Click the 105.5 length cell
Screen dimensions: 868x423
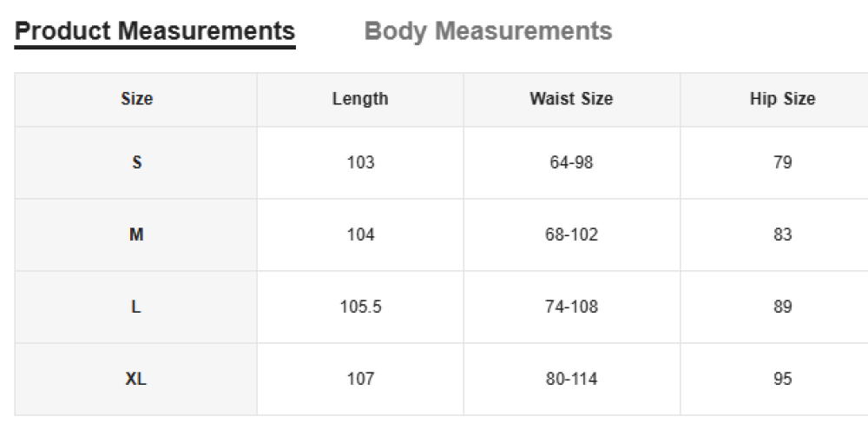360,307
